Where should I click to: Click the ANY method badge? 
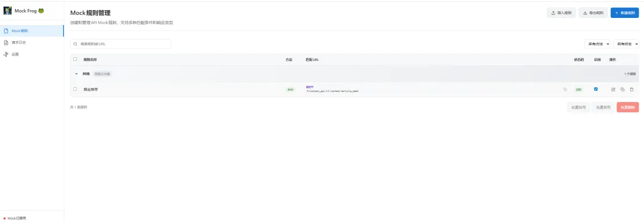point(290,89)
